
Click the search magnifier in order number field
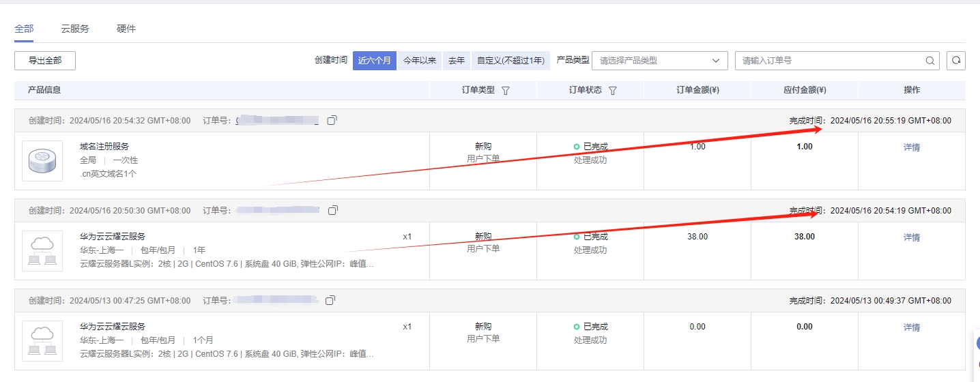(930, 61)
